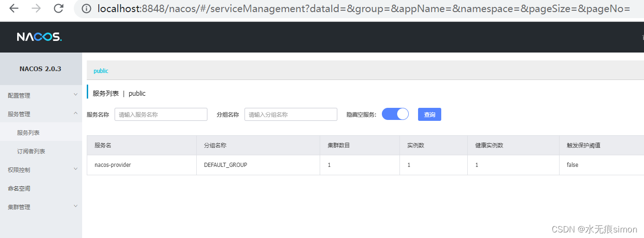Screen dimensions: 644x238
Task: Toggle the 隐藏空服务 switch
Action: coord(395,114)
